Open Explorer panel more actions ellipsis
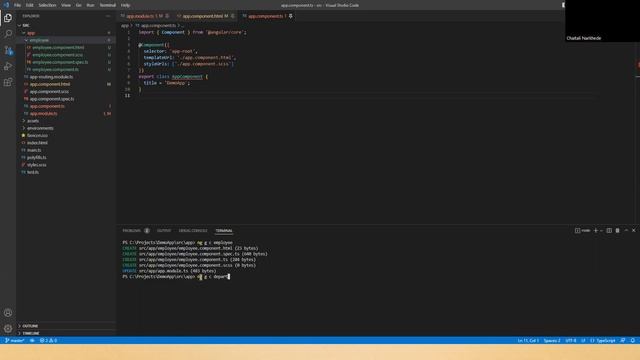 point(108,16)
